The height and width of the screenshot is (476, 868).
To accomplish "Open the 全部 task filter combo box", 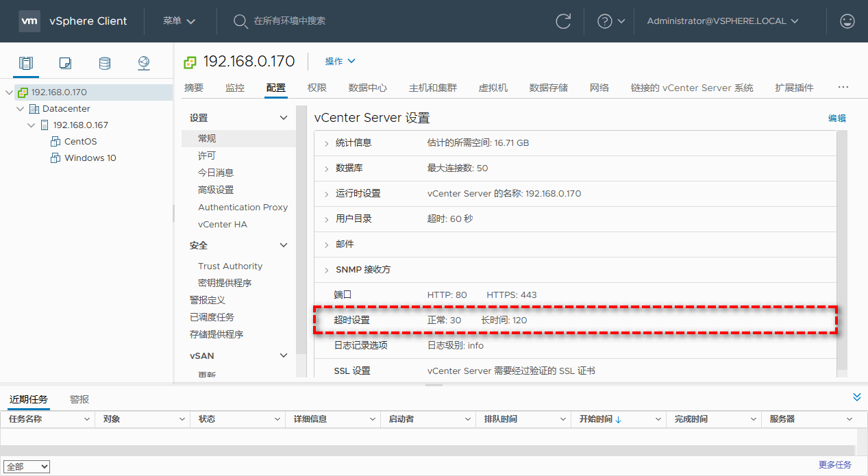I will 27,466.
